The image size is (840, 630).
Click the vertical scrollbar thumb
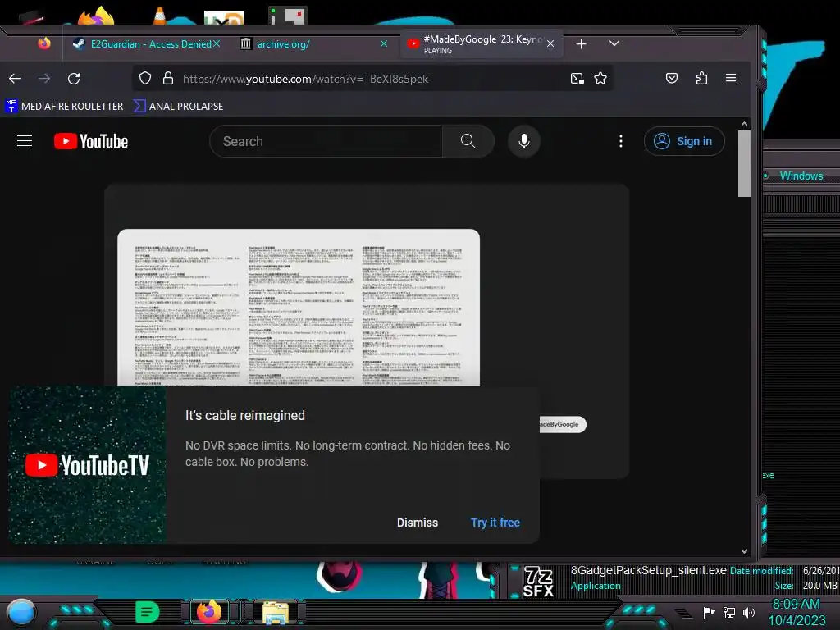[744, 163]
